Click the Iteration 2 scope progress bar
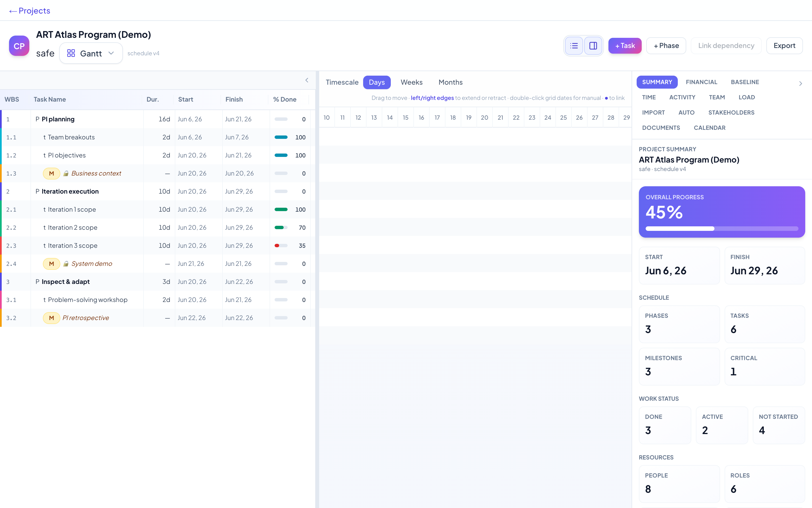Image resolution: width=812 pixels, height=508 pixels. 281,227
